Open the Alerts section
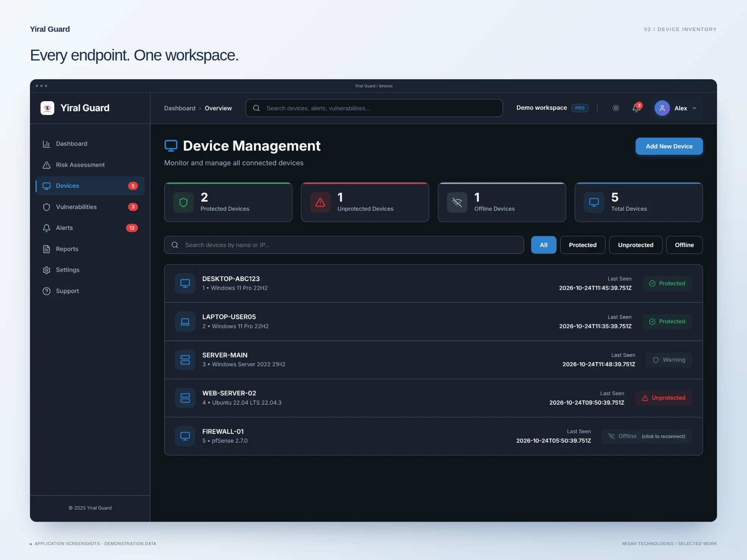 [x=90, y=228]
